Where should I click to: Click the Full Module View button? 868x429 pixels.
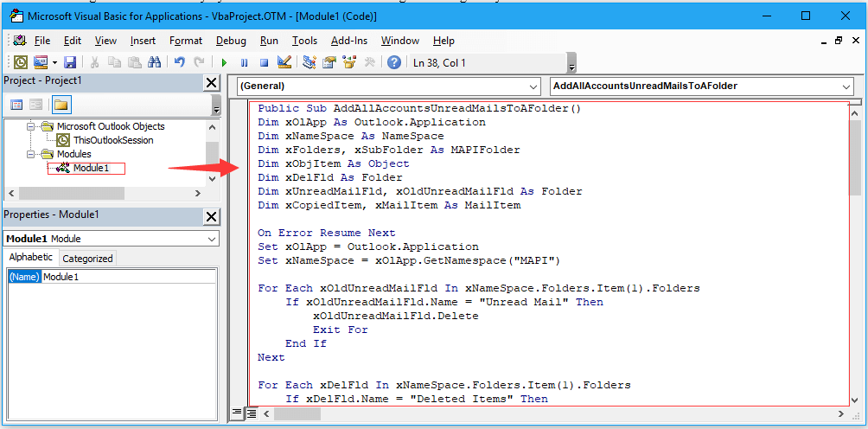(x=251, y=413)
